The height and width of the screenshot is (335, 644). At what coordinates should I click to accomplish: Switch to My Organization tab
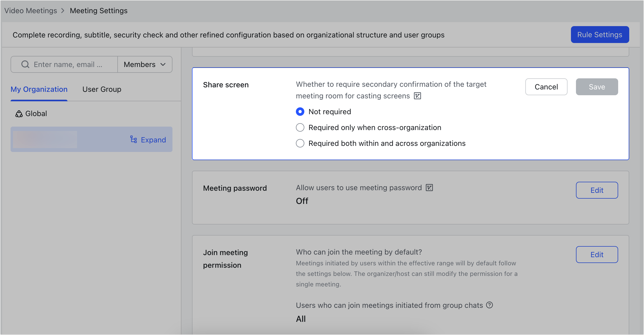(39, 89)
